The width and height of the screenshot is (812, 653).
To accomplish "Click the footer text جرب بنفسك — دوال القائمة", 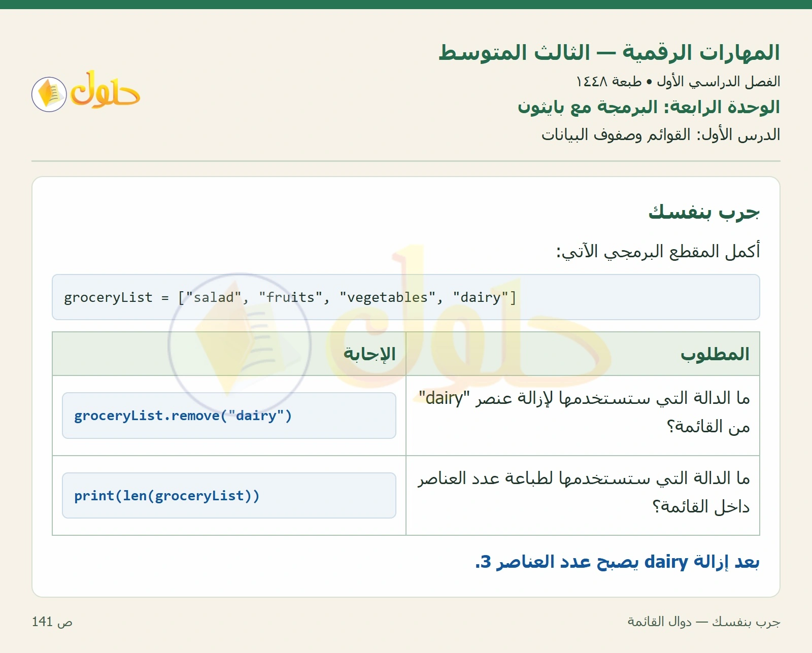I will [704, 622].
